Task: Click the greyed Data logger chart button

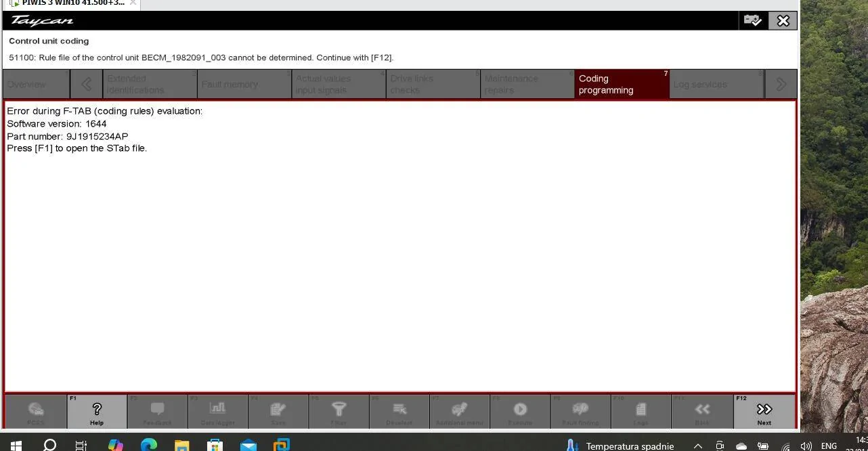Action: (217, 411)
